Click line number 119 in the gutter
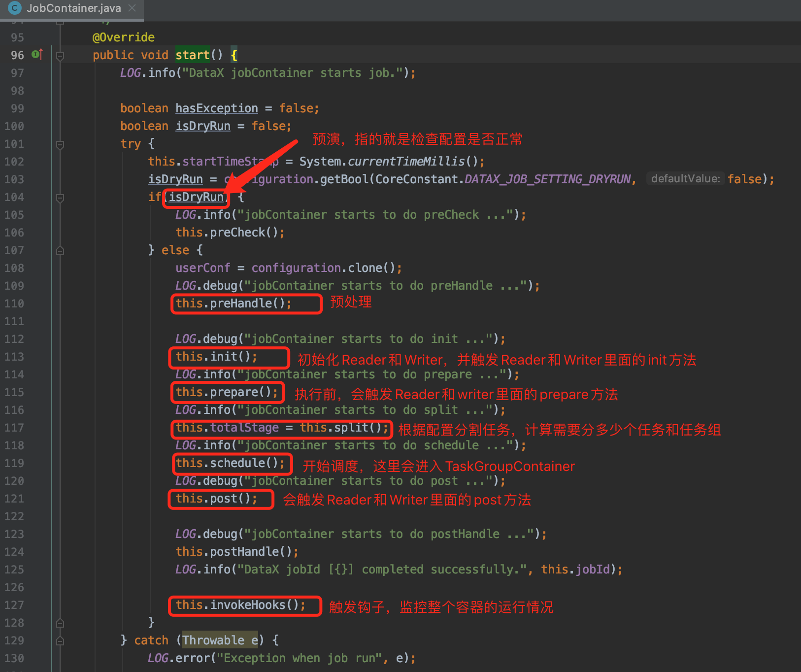 tap(14, 463)
